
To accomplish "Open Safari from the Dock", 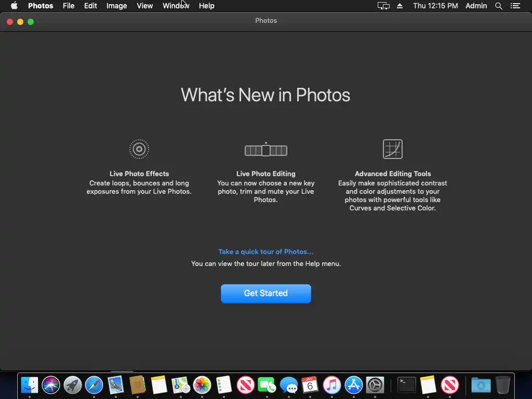I will point(94,385).
